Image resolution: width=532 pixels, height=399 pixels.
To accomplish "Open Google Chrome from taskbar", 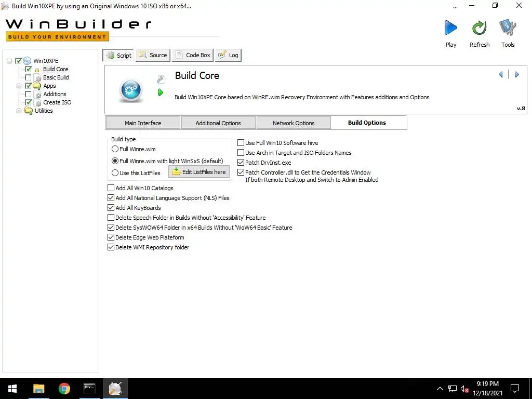I will pos(64,389).
